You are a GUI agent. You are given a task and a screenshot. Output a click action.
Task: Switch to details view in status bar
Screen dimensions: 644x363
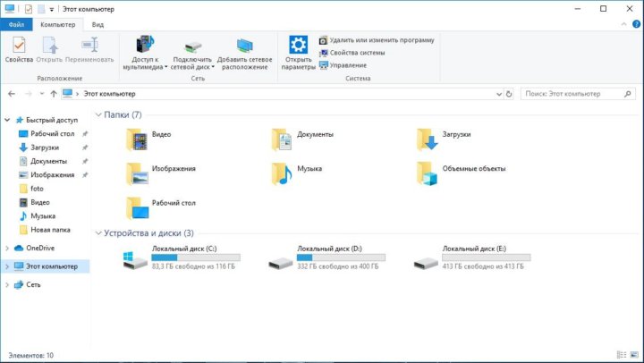(x=622, y=356)
